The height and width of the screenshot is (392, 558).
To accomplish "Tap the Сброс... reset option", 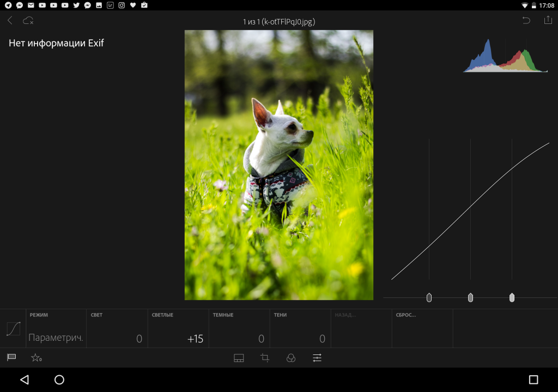I will (422, 329).
